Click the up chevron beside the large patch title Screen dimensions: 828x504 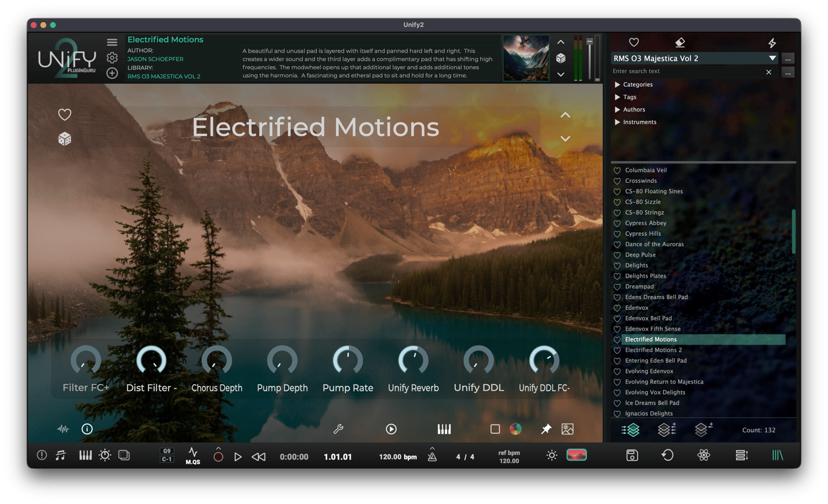(x=565, y=115)
